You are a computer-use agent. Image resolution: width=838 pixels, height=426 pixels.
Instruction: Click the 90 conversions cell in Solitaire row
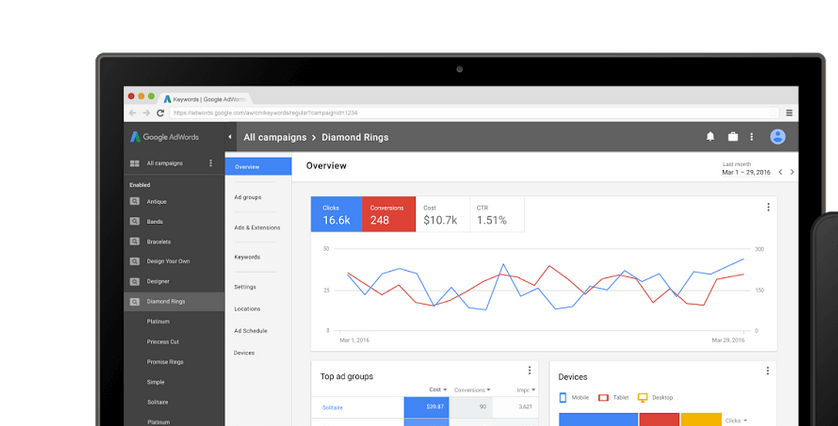click(471, 407)
